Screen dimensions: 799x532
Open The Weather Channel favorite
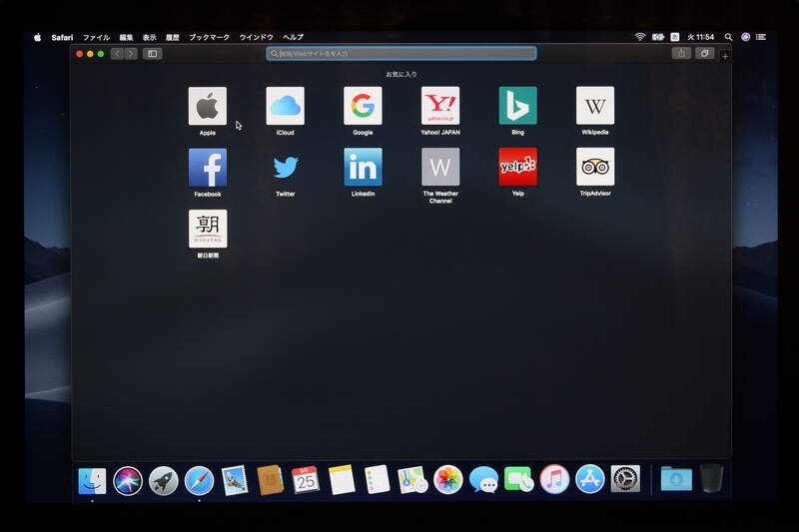pos(440,167)
